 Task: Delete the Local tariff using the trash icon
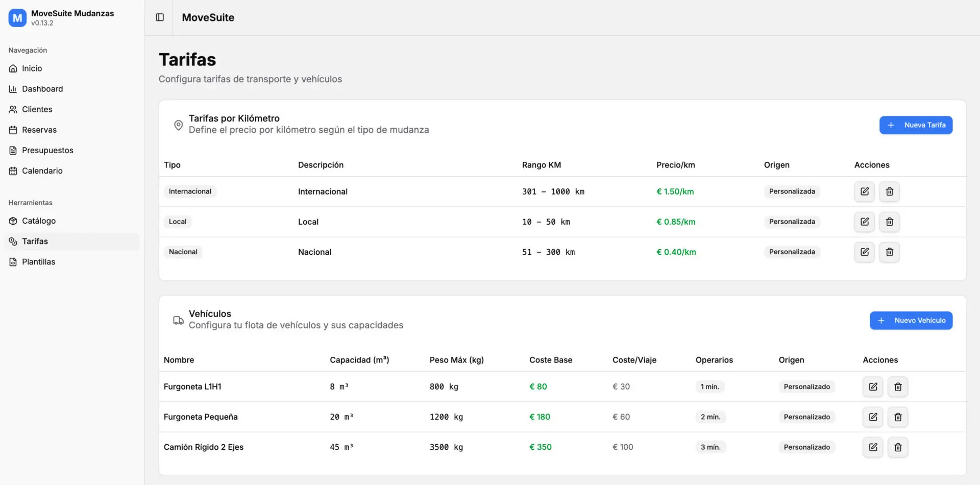click(889, 222)
